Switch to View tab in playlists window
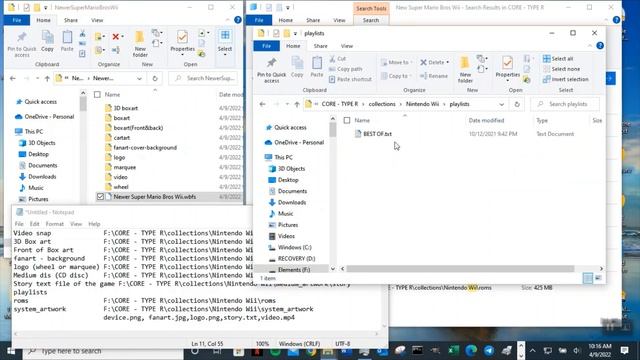The height and width of the screenshot is (360, 640). tap(347, 46)
